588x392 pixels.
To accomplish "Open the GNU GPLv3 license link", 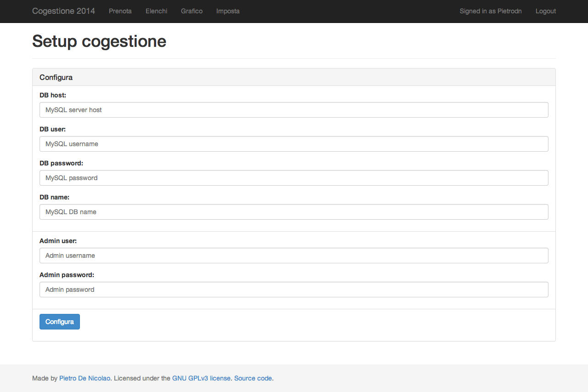I will 201,378.
